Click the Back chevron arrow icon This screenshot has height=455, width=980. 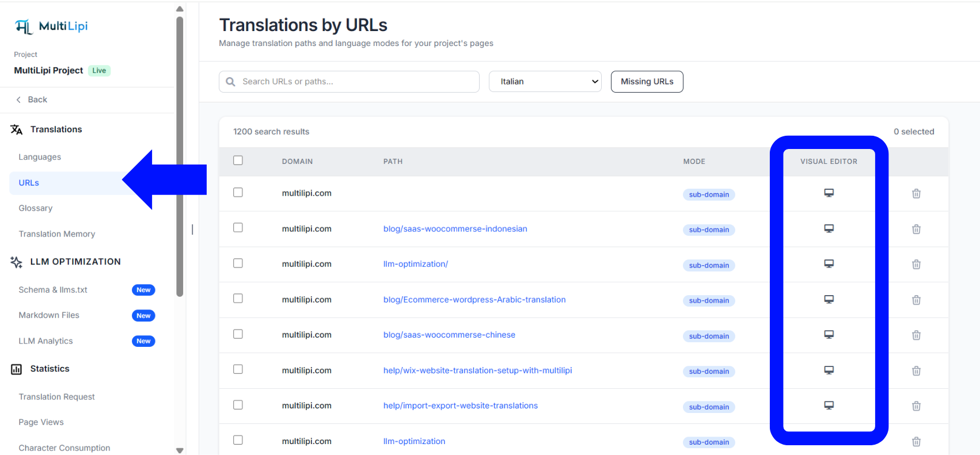[x=18, y=100]
